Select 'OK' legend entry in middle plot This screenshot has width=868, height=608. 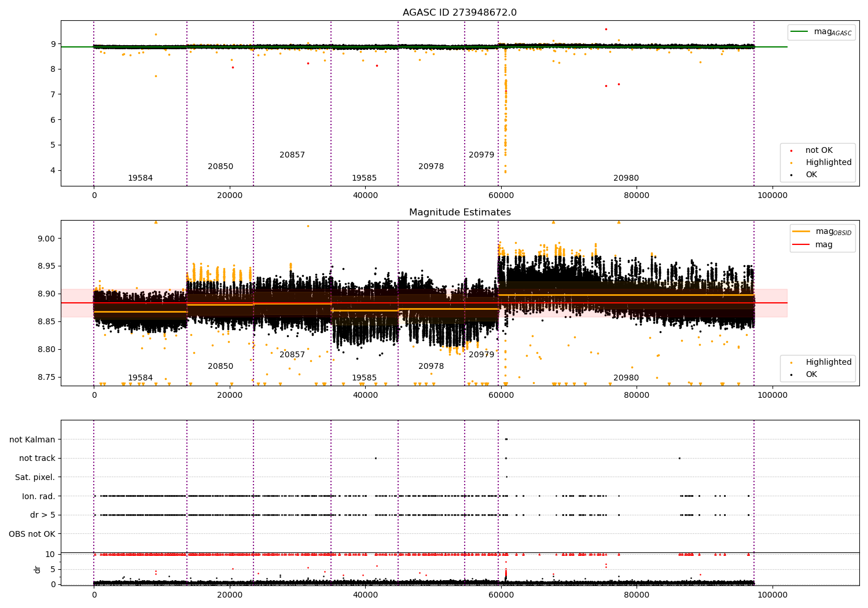coord(811,375)
